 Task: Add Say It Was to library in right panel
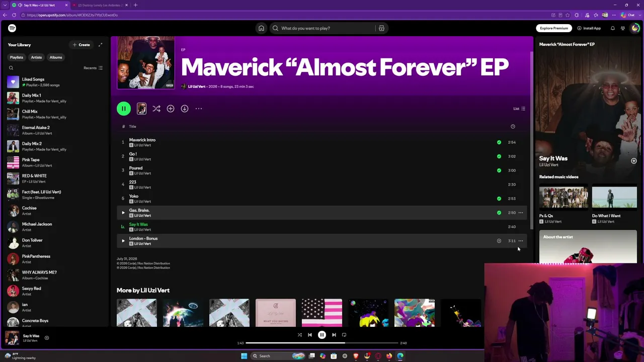(x=634, y=161)
